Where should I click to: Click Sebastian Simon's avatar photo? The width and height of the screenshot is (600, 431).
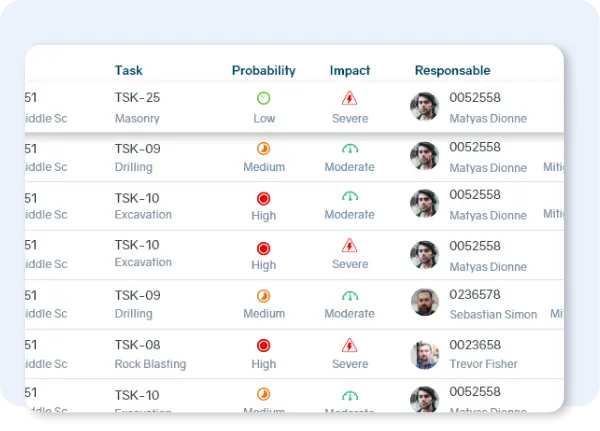pos(425,303)
